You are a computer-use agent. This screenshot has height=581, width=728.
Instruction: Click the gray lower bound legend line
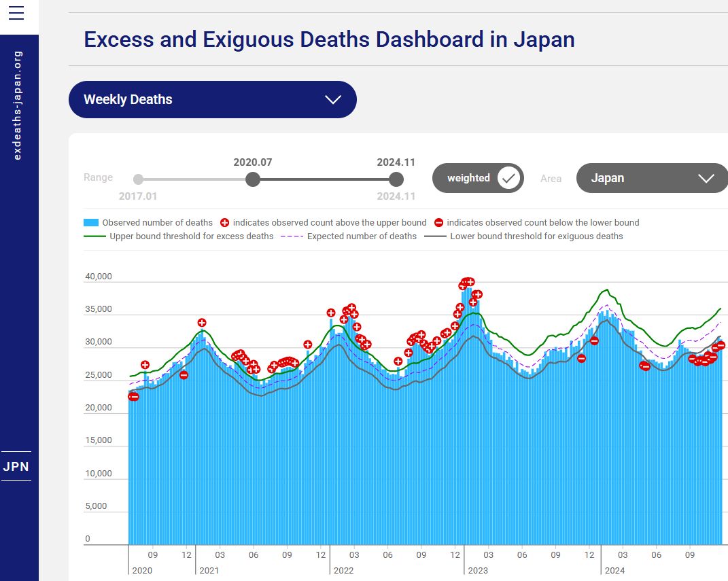click(435, 236)
